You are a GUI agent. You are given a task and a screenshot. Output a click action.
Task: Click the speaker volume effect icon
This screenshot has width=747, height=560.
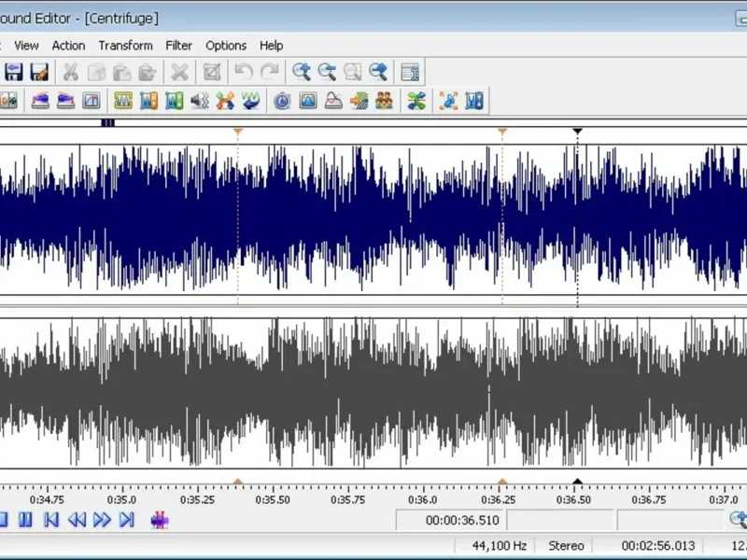[x=199, y=101]
